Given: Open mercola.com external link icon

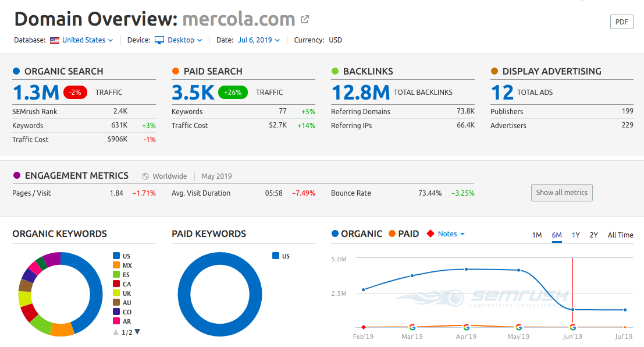Looking at the screenshot, I should (305, 19).
